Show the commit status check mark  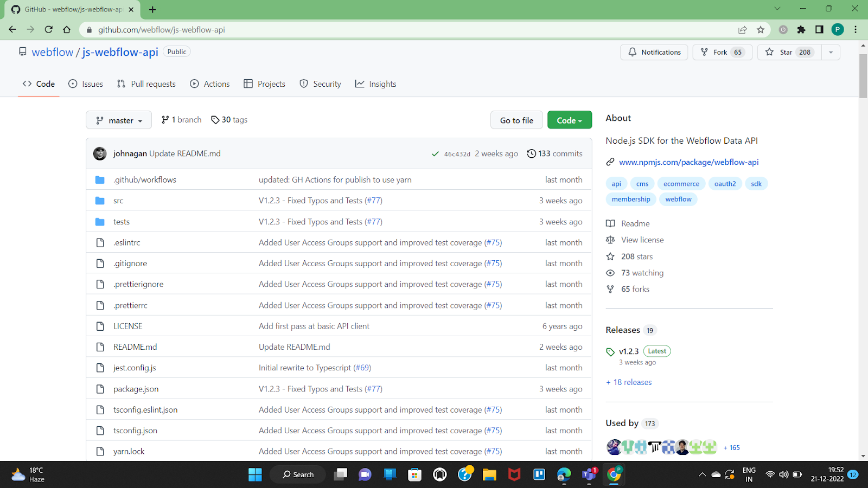tap(435, 154)
